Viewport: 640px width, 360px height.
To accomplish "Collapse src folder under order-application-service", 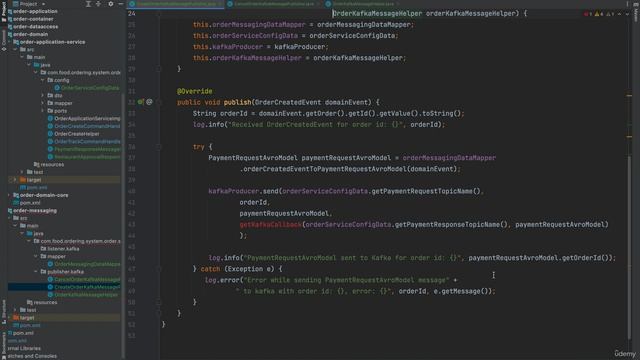I will click(x=16, y=50).
